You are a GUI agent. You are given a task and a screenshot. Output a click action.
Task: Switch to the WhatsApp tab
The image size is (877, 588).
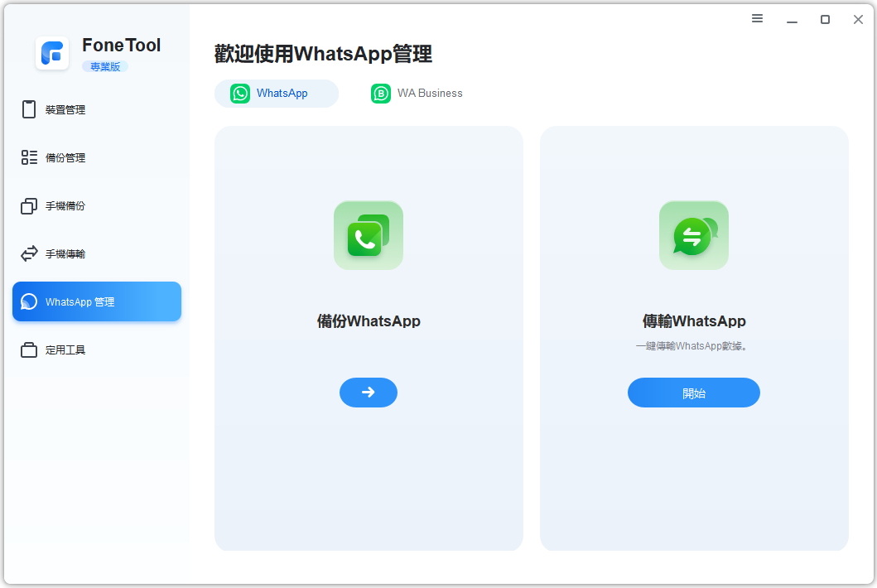(x=276, y=94)
